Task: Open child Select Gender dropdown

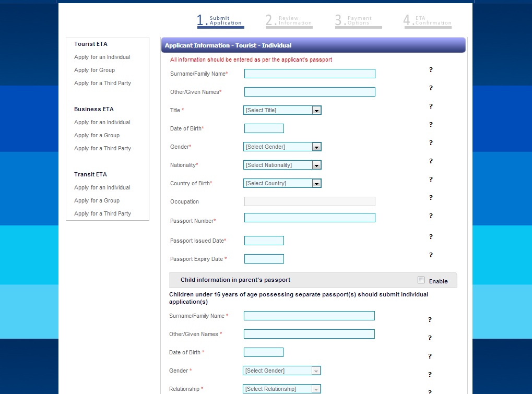Action: click(x=281, y=371)
